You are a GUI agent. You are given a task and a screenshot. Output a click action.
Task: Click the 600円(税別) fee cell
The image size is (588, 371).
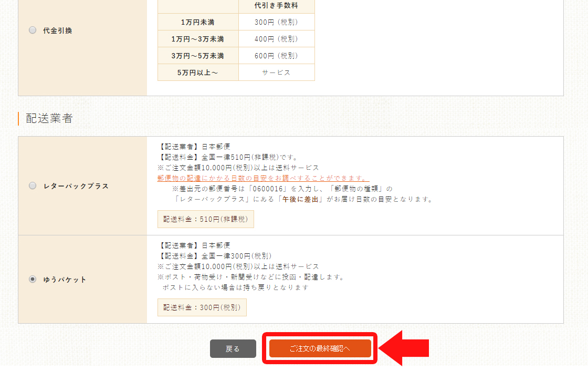[x=276, y=56]
